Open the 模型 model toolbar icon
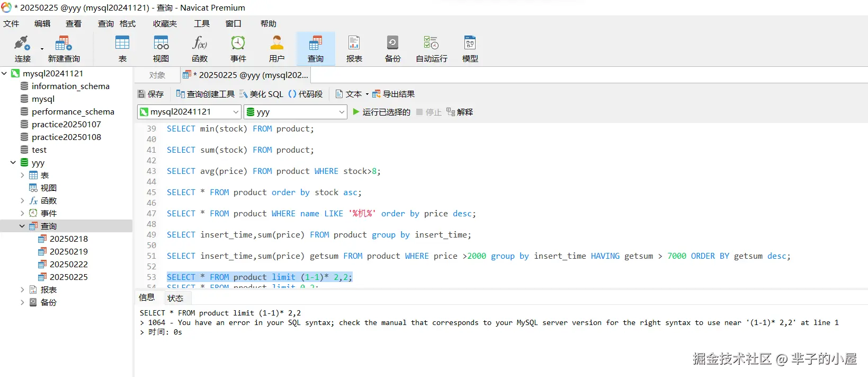 470,49
